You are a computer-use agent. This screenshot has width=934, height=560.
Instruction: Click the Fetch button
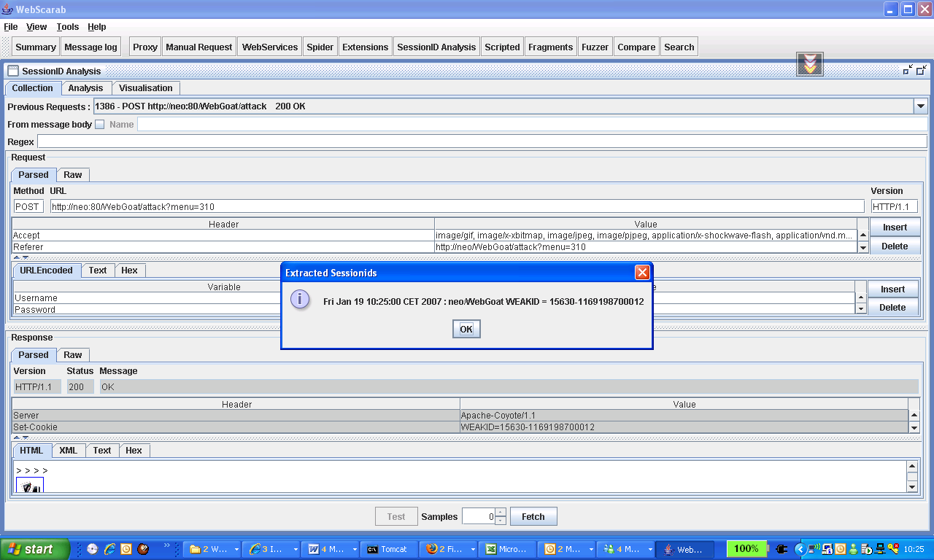click(533, 517)
